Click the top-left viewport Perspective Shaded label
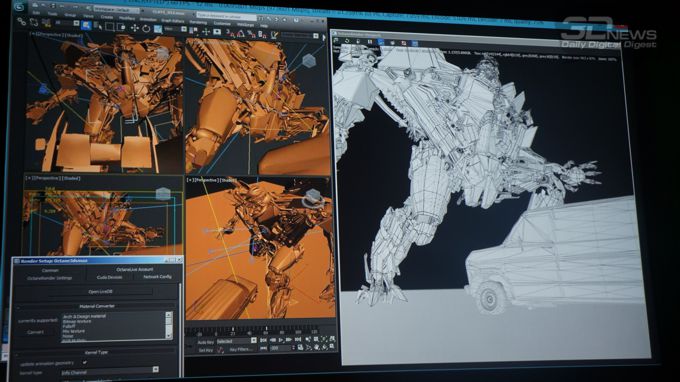The height and width of the screenshot is (382, 680). click(55, 35)
